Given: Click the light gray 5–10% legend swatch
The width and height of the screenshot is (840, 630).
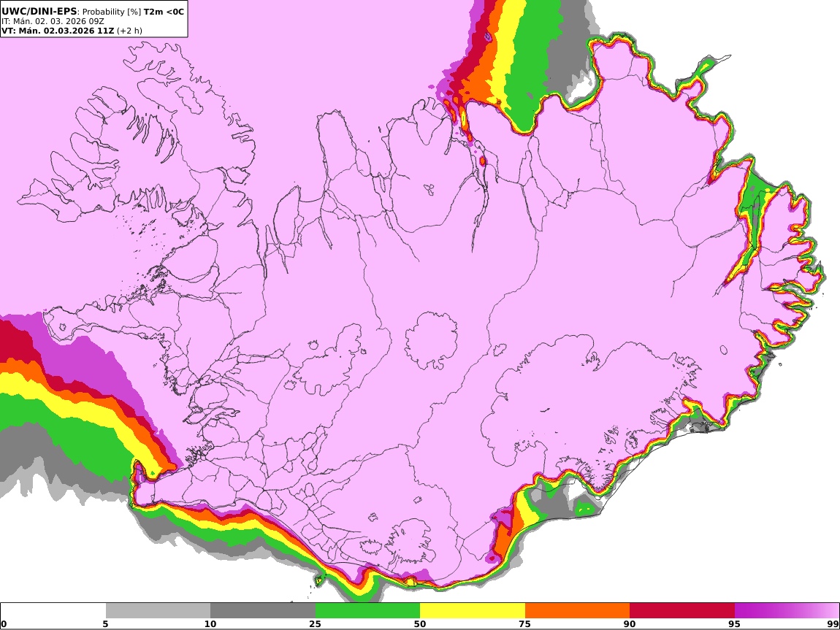Looking at the screenshot, I should [158, 611].
